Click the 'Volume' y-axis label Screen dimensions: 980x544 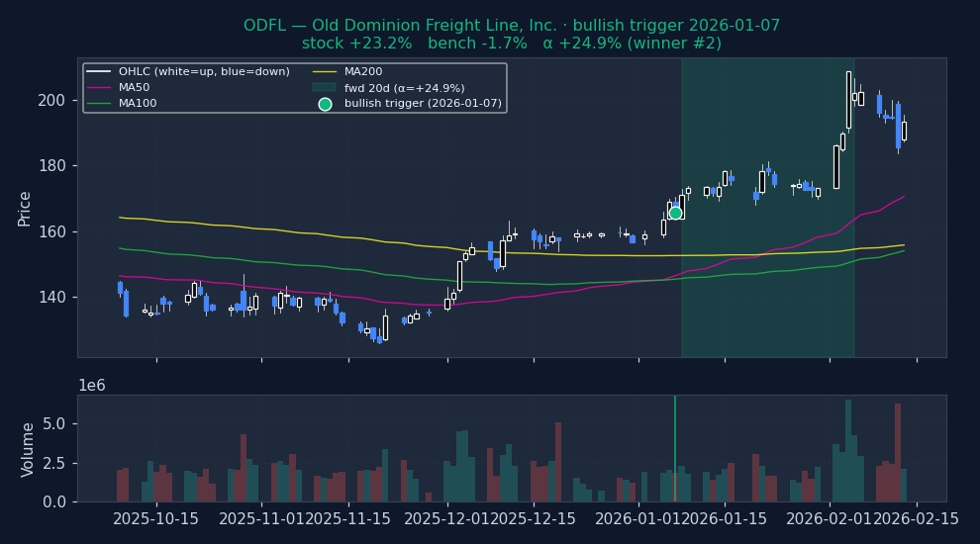27,449
